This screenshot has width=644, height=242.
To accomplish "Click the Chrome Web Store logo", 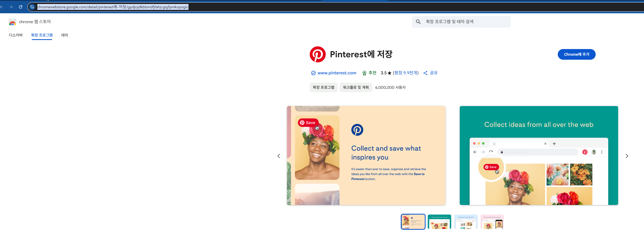I will [x=13, y=22].
